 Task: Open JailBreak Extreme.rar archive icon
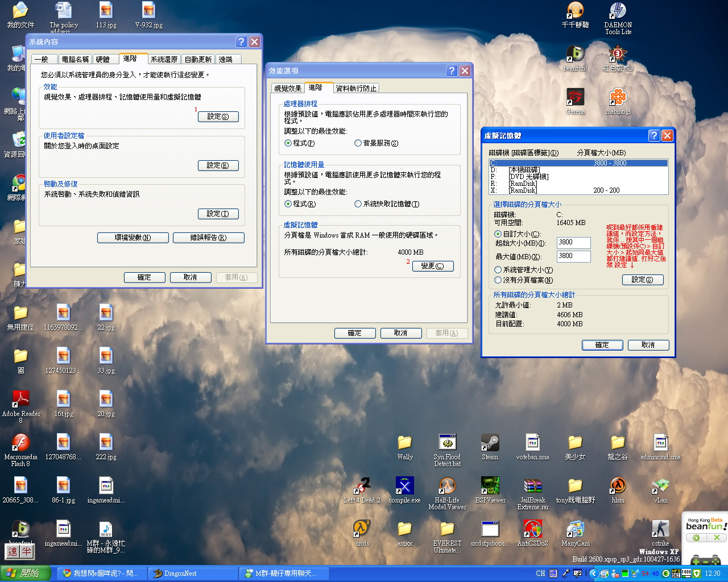pyautogui.click(x=532, y=487)
